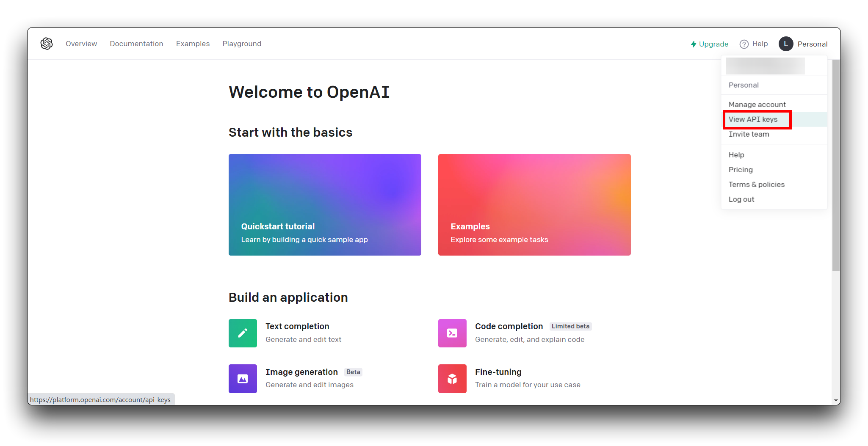Image resolution: width=868 pixels, height=446 pixels.
Task: Select the Personal organization entry
Action: [774, 85]
